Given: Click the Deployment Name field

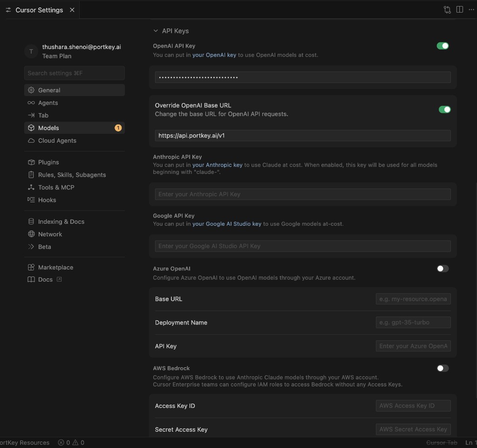Looking at the screenshot, I should (x=413, y=322).
